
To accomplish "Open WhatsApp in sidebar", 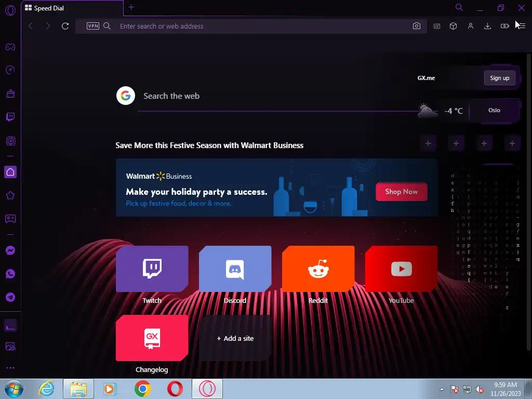I will tap(10, 274).
